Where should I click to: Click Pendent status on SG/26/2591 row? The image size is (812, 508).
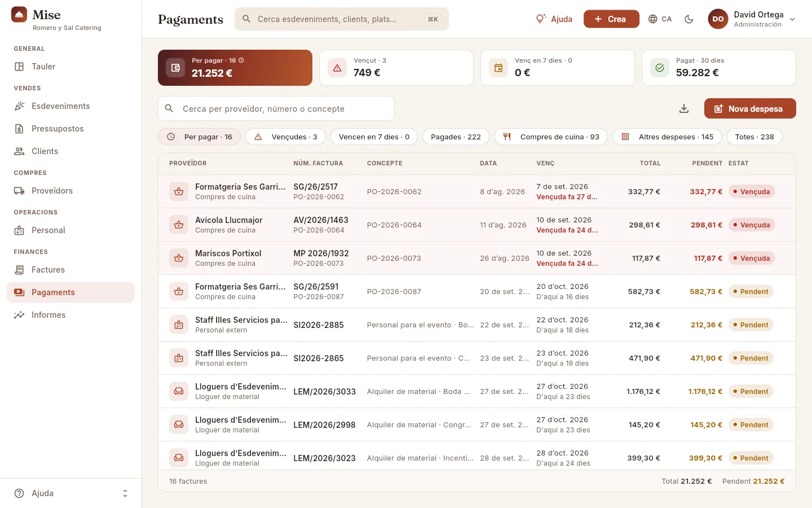pos(751,291)
